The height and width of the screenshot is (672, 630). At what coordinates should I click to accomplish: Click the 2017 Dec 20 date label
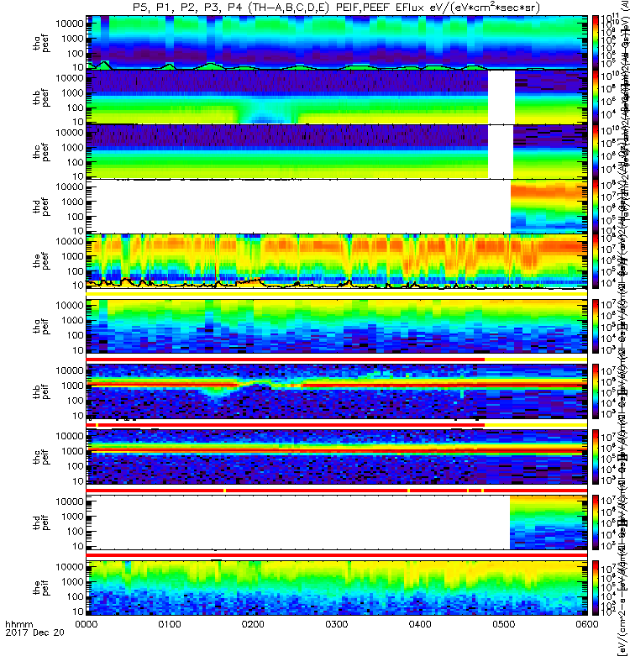34,633
